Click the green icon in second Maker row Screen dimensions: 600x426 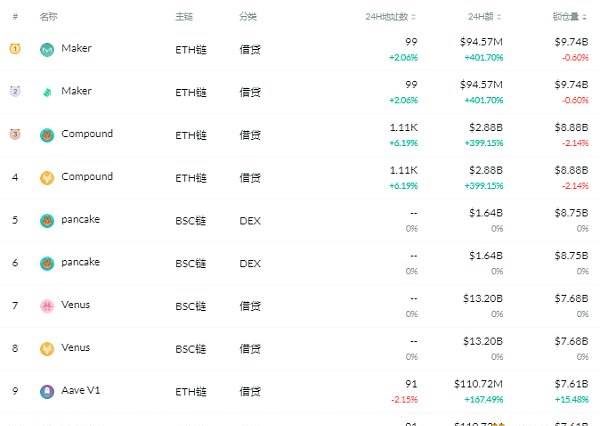point(47,92)
